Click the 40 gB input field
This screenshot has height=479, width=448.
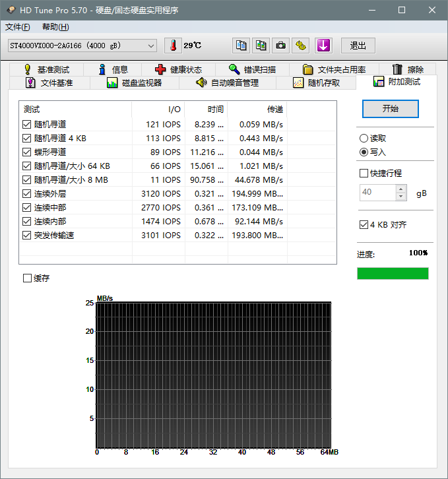pos(377,193)
